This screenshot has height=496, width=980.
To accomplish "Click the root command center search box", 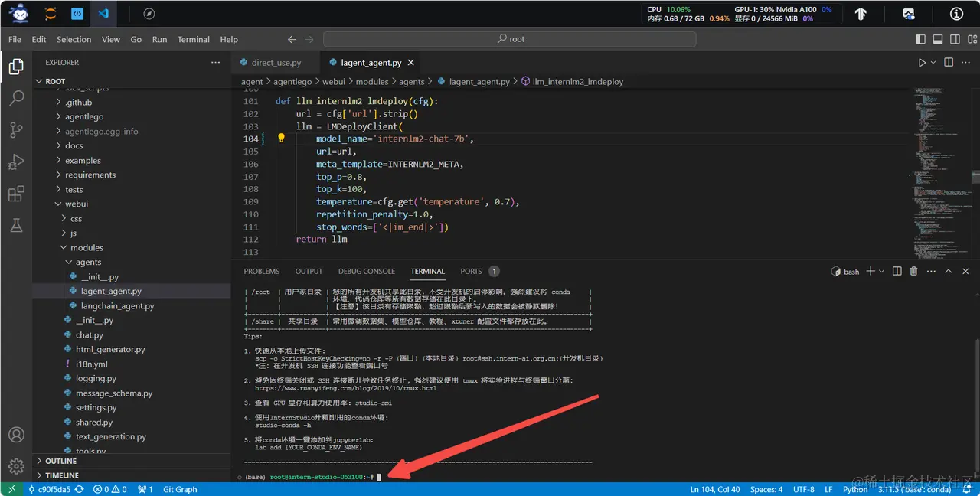I will [511, 39].
